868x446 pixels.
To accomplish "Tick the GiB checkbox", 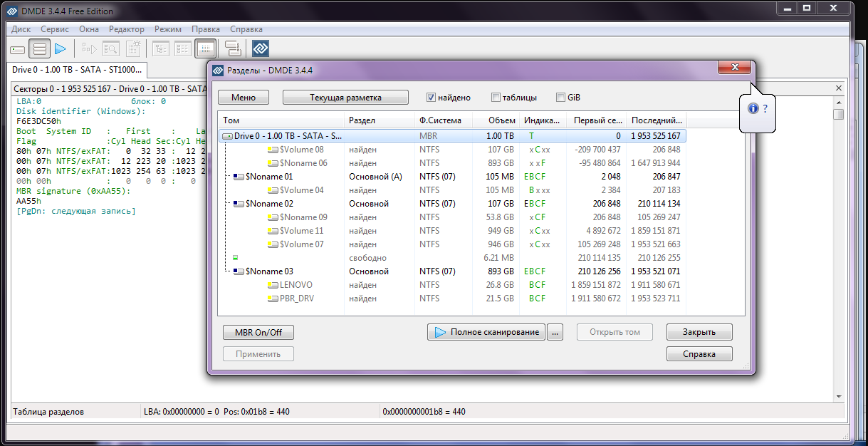I will click(560, 98).
